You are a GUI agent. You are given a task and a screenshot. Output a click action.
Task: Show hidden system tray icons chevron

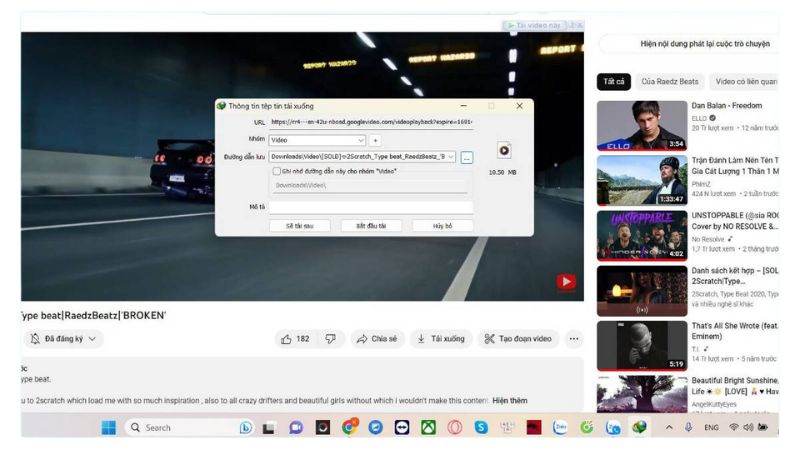click(669, 428)
